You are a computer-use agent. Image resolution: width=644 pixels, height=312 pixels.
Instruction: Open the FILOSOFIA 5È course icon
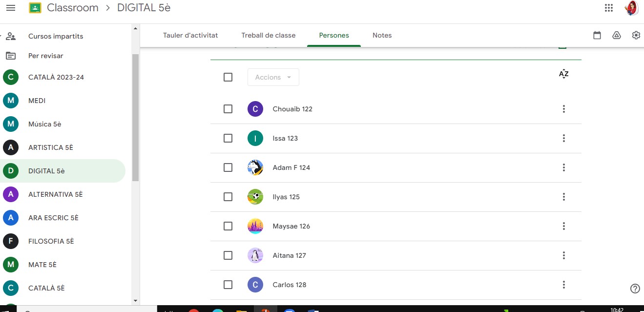(11, 241)
